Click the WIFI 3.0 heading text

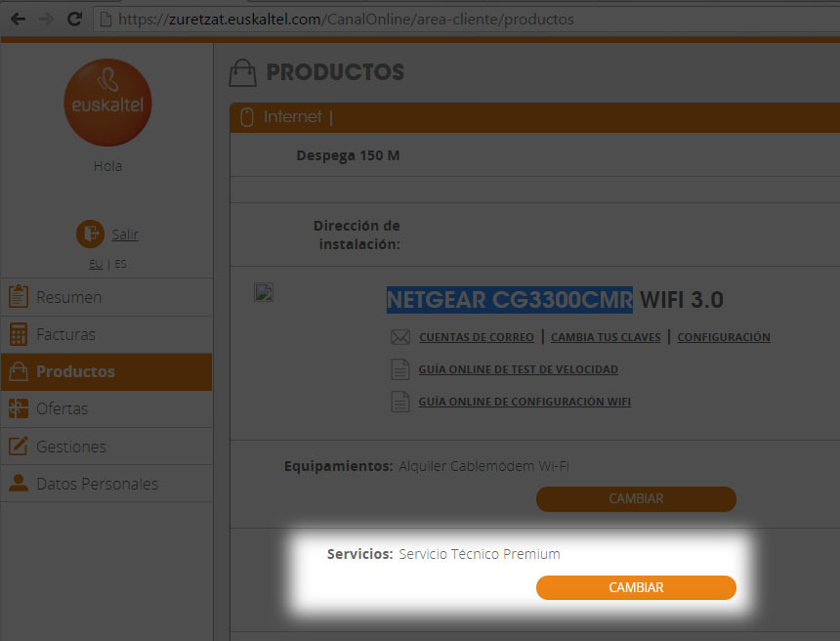point(682,300)
